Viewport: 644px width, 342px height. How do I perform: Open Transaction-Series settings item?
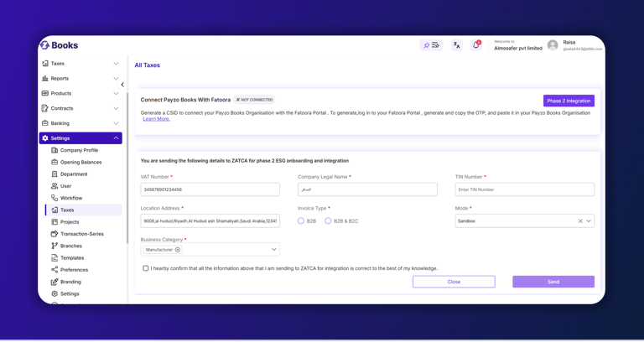coord(82,234)
